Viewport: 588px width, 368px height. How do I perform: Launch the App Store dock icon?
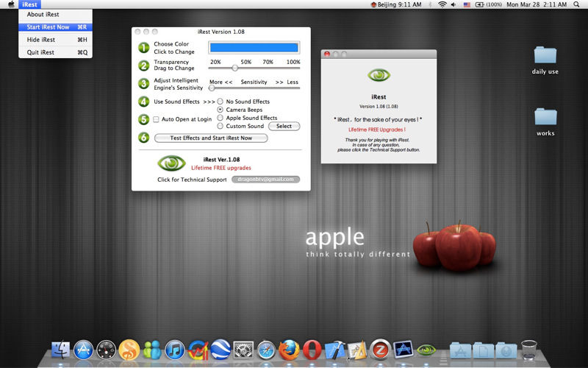click(x=83, y=350)
